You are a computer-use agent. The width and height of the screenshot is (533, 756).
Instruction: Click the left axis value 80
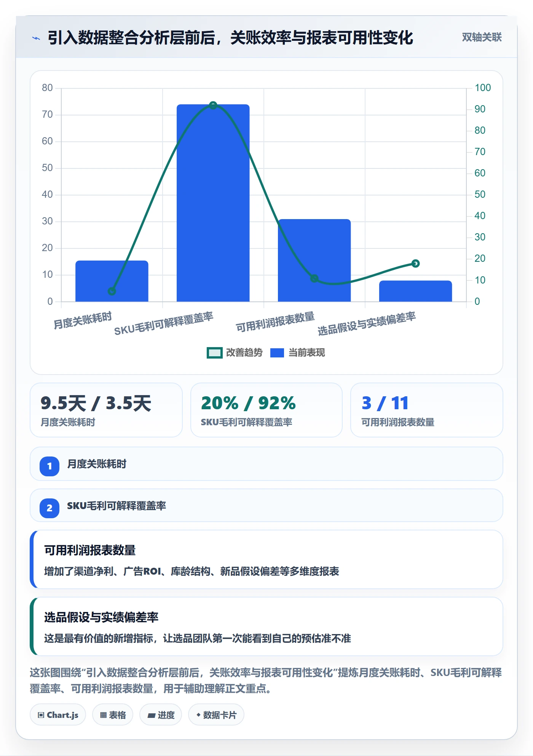click(47, 88)
